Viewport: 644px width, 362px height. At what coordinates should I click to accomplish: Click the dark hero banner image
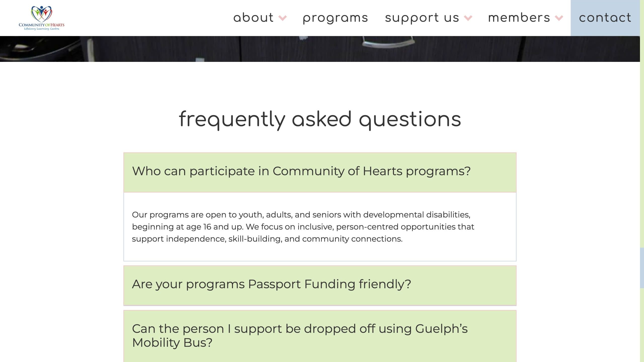tap(319, 49)
